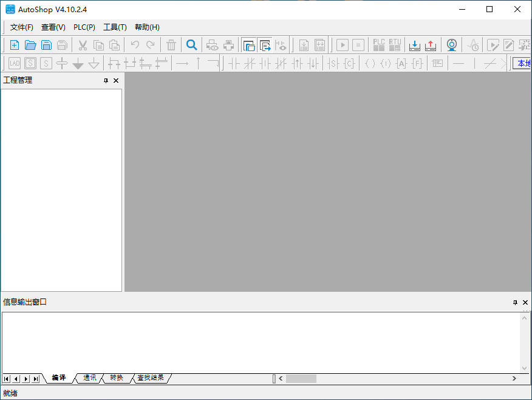Open Find with the magnifier icon
The image size is (532, 400).
point(192,45)
